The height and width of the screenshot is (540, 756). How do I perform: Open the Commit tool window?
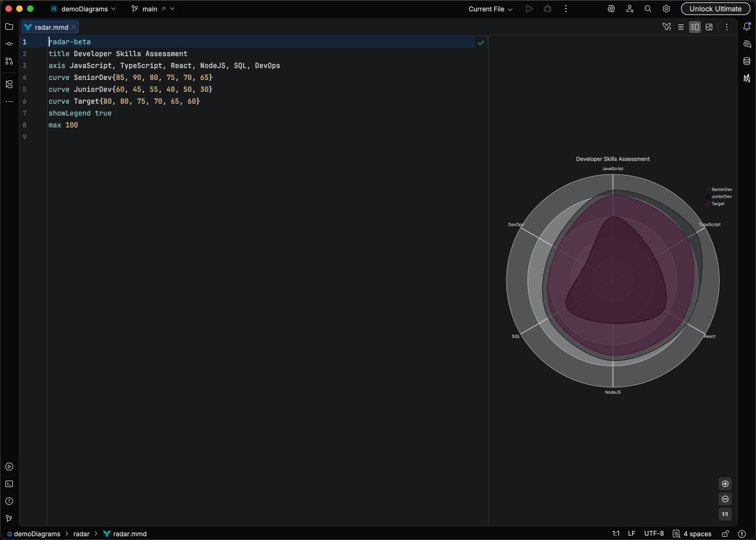[x=9, y=43]
